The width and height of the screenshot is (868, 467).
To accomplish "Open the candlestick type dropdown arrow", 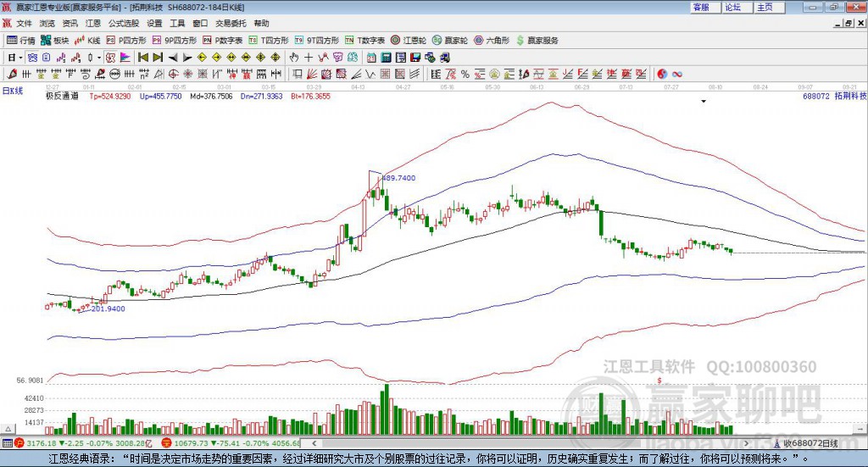I will coord(98,58).
